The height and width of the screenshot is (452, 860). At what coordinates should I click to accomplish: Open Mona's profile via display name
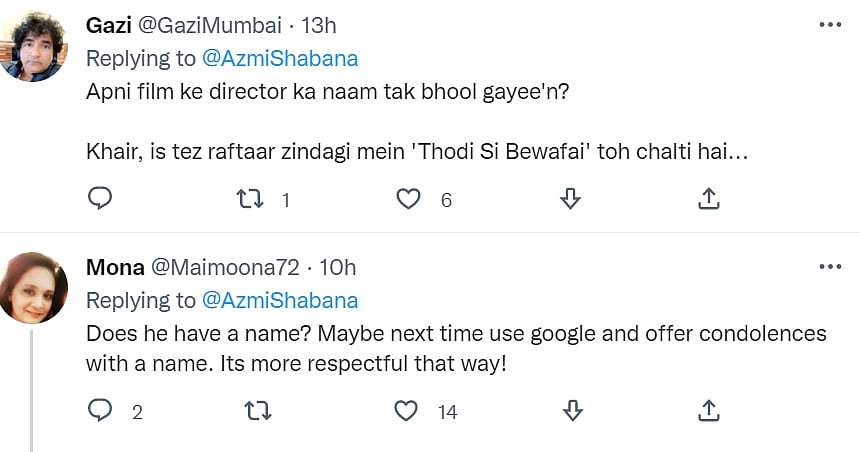115,267
